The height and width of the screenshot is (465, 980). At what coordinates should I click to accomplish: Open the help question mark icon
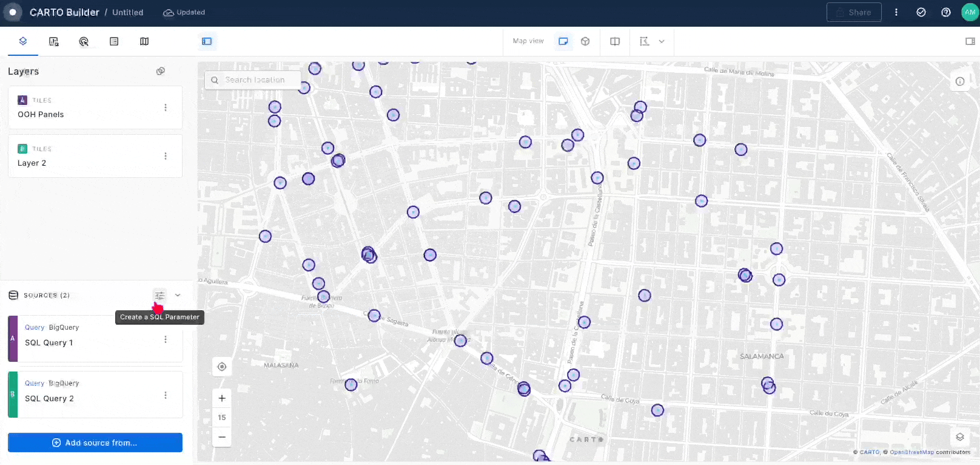pos(945,12)
